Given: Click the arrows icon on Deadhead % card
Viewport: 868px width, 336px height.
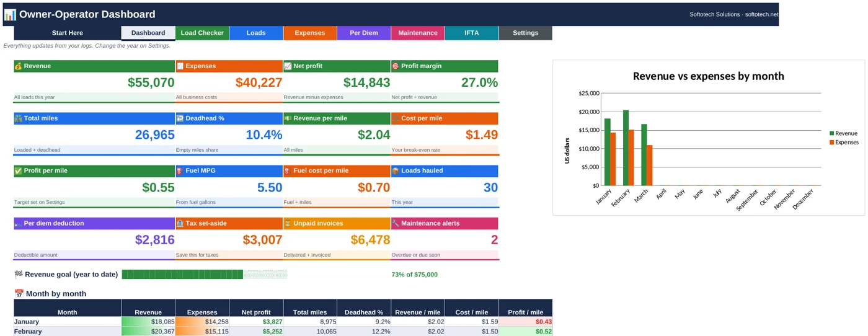Looking at the screenshot, I should pyautogui.click(x=180, y=118).
